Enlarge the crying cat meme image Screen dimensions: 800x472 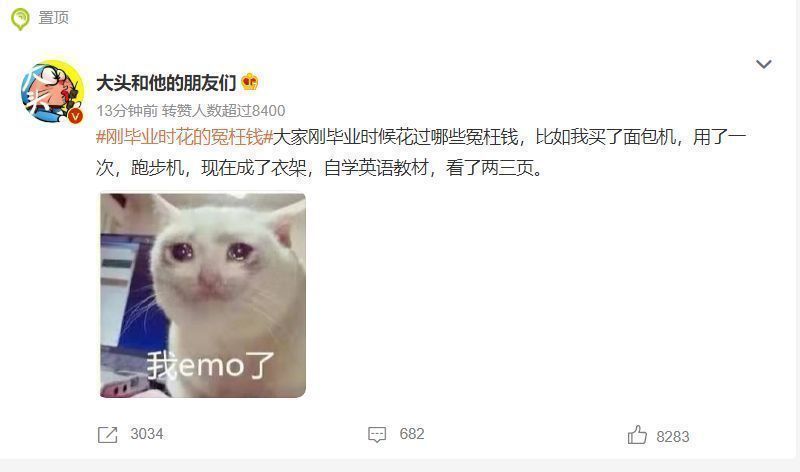pos(203,295)
